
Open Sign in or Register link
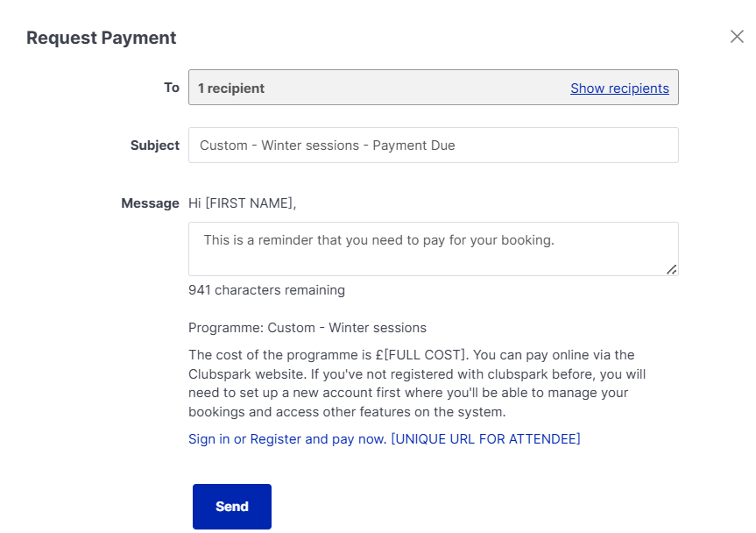[287, 438]
